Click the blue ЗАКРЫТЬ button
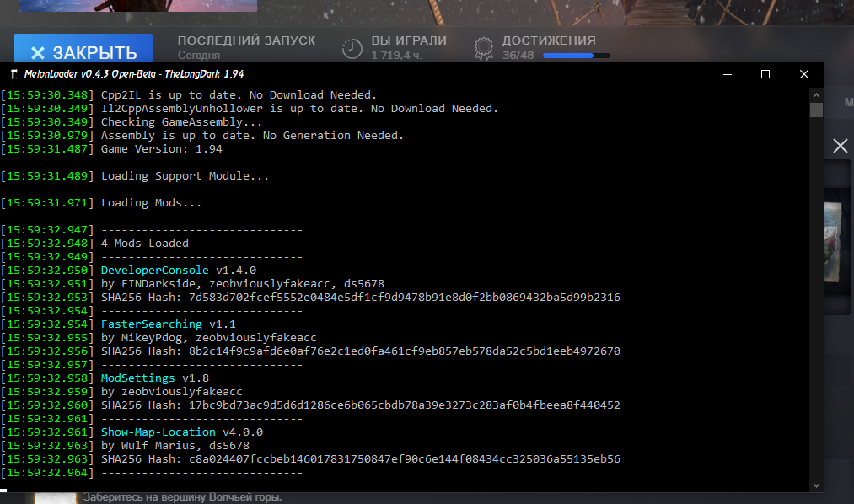The image size is (854, 504). coord(83,49)
